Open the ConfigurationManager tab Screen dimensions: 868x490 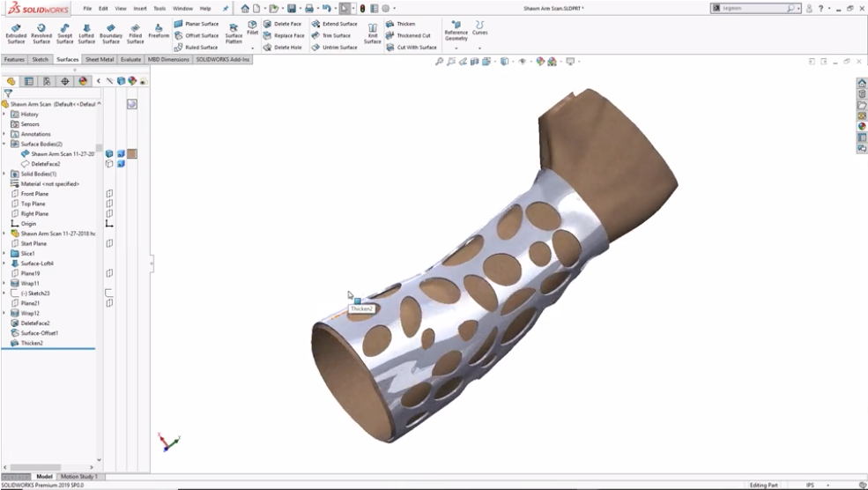[47, 81]
